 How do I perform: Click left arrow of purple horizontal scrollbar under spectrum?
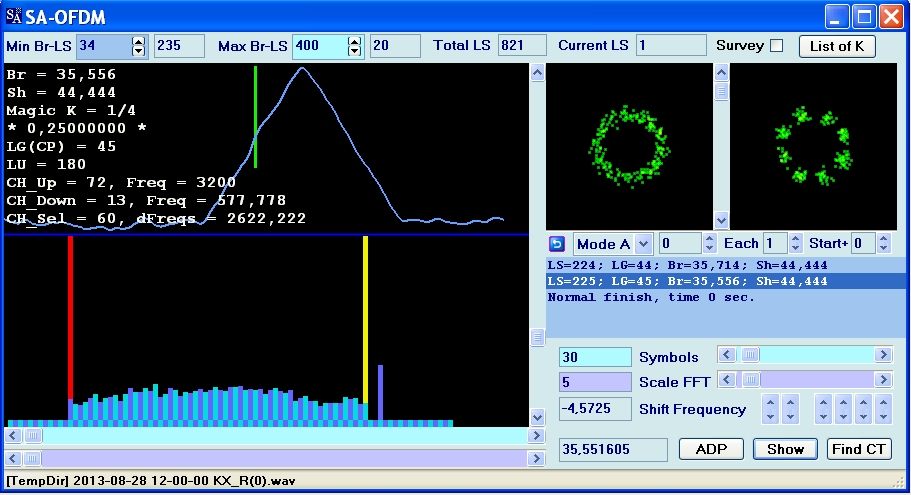pos(13,458)
